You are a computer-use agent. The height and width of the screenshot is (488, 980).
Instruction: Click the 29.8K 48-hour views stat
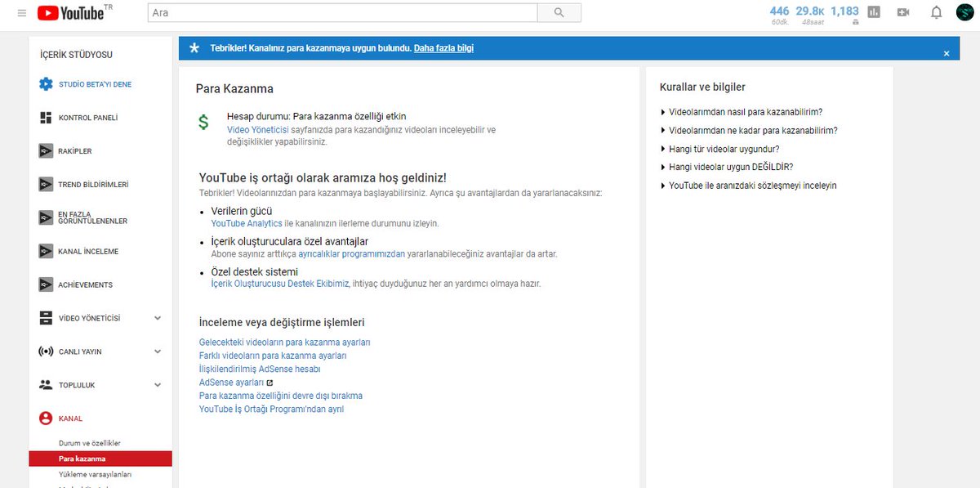(809, 14)
